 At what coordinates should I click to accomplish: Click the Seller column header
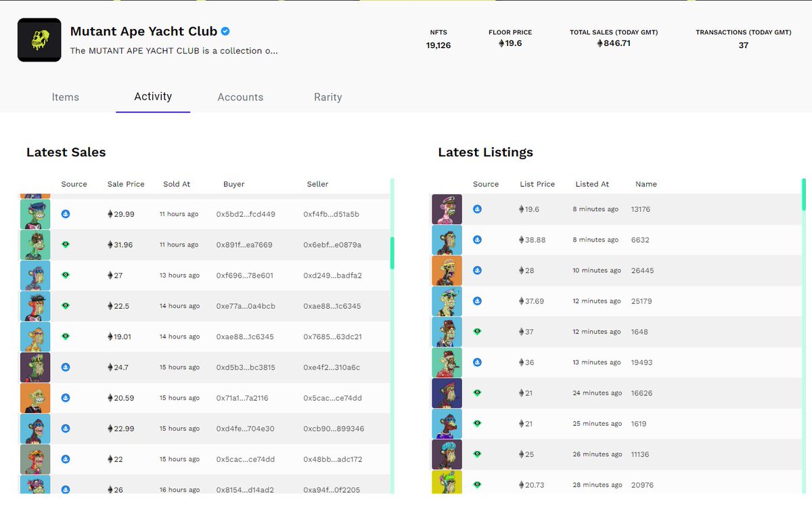coord(317,183)
